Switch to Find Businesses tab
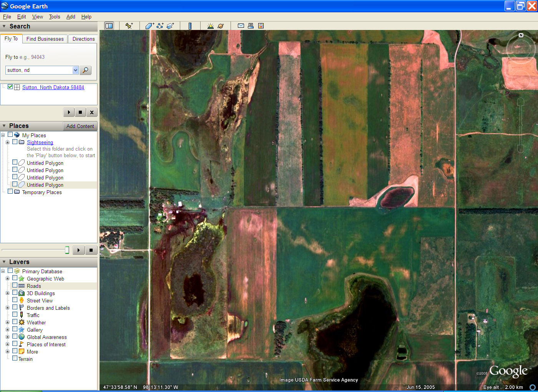Viewport: 538px width, 392px height. tap(45, 39)
